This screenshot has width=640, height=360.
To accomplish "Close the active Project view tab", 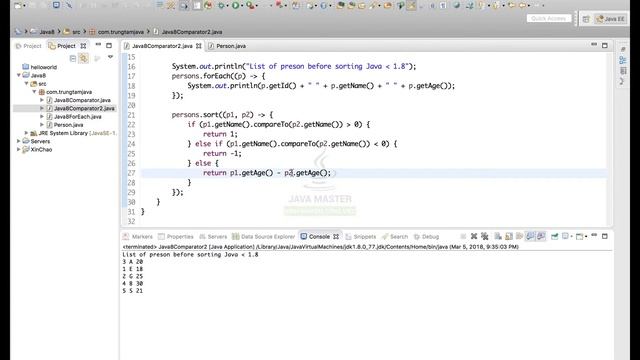I will tap(83, 46).
